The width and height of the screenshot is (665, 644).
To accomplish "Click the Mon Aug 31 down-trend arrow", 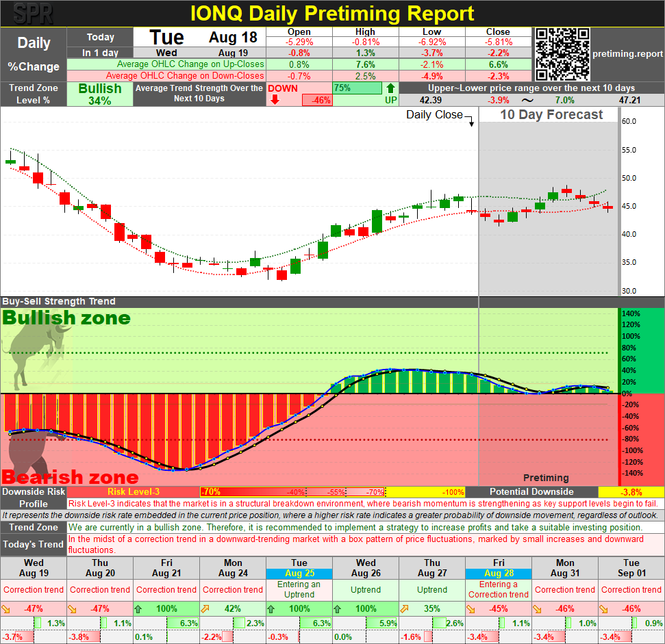I will (x=537, y=609).
